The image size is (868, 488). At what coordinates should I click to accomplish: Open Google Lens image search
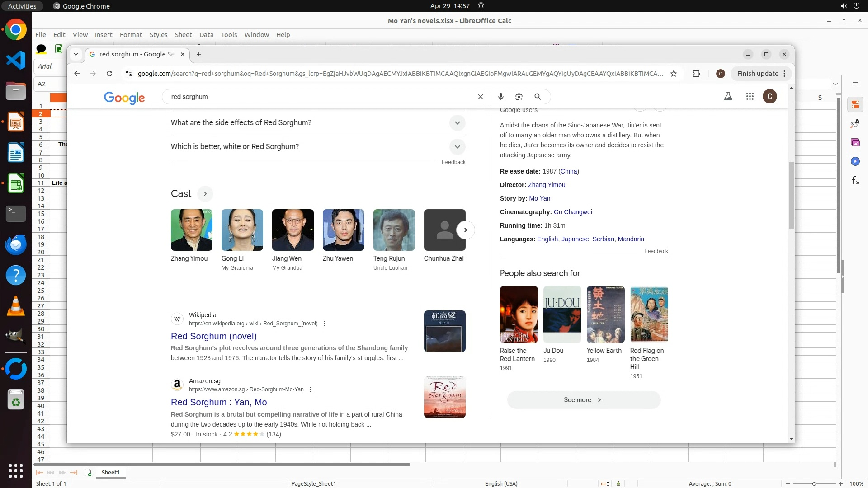click(519, 97)
